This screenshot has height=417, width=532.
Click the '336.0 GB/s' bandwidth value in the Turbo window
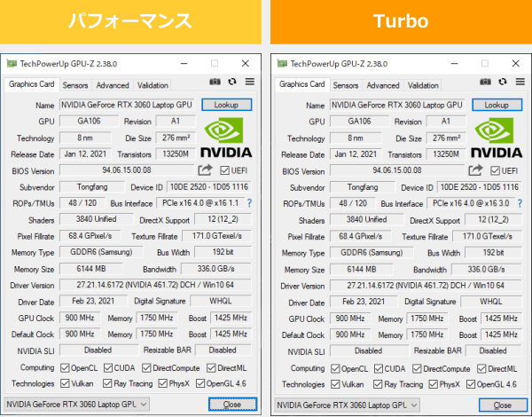tap(486, 270)
